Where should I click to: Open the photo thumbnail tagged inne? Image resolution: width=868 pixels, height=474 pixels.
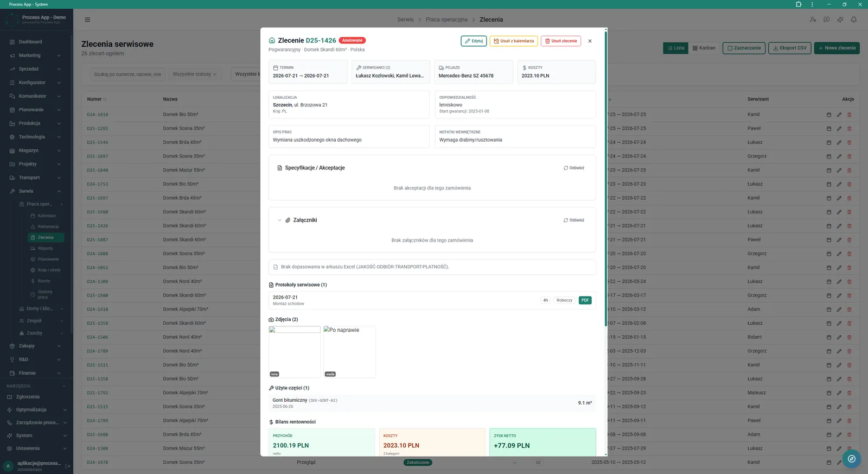(295, 351)
